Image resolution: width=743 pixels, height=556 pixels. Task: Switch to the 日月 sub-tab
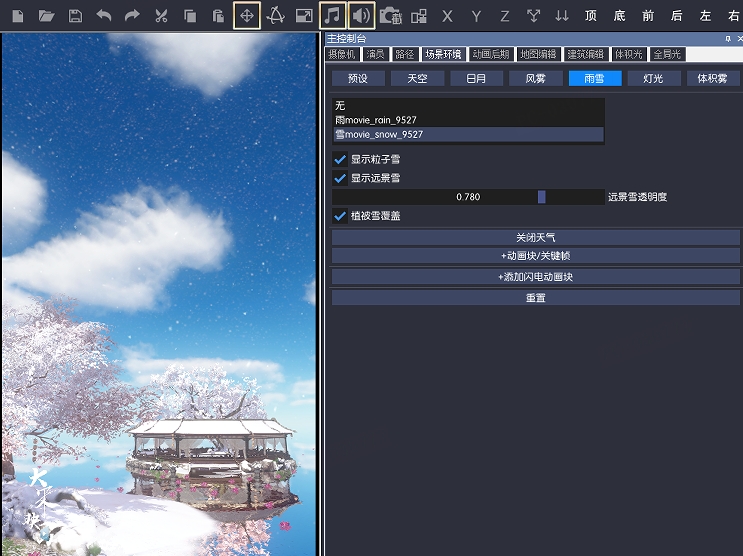click(x=476, y=78)
